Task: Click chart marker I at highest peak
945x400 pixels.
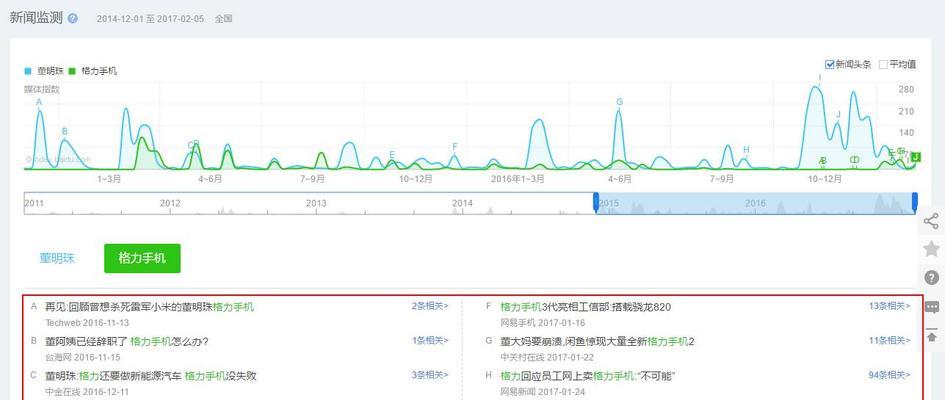Action: click(x=820, y=78)
